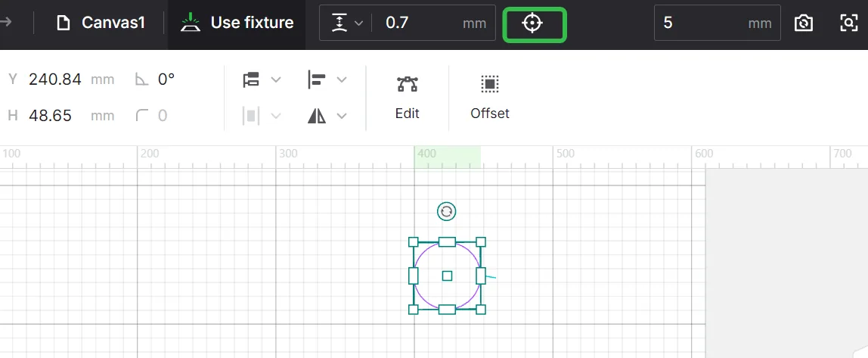Expand the align options dropdown arrow

[342, 79]
